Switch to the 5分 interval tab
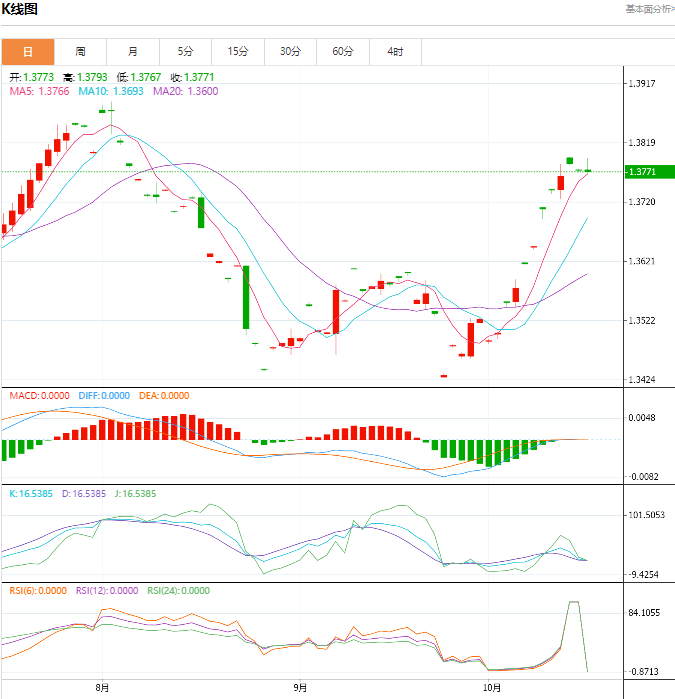675x699 pixels. [x=185, y=52]
